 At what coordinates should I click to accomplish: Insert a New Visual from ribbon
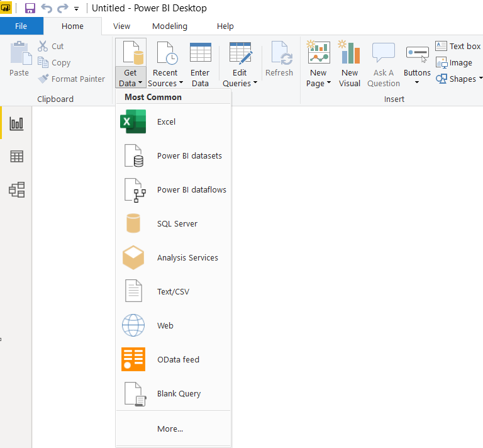click(349, 64)
